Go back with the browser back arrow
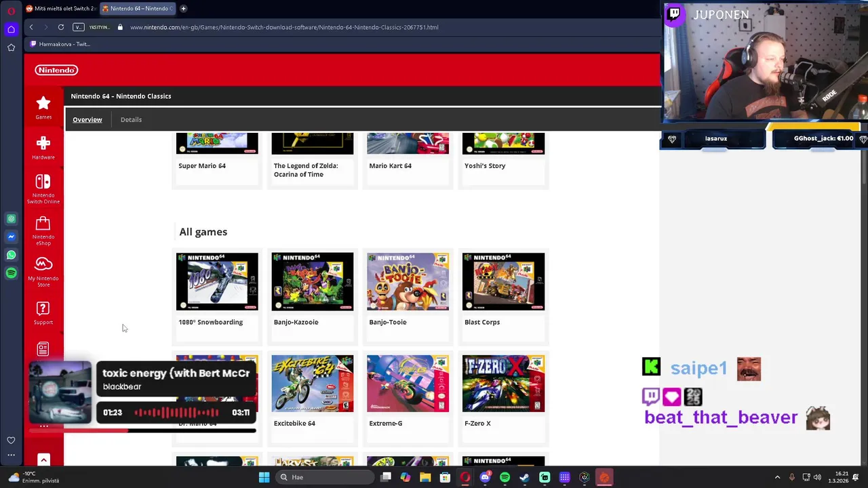 coord(31,27)
